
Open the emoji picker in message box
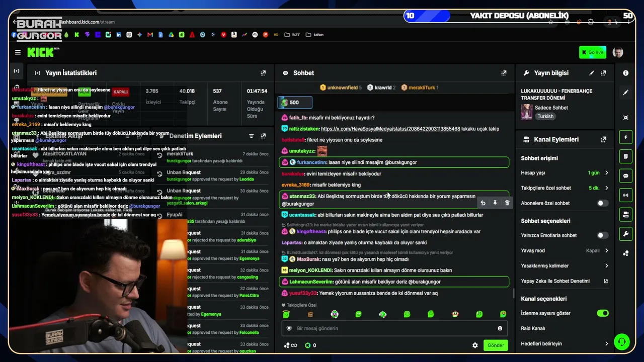click(500, 328)
